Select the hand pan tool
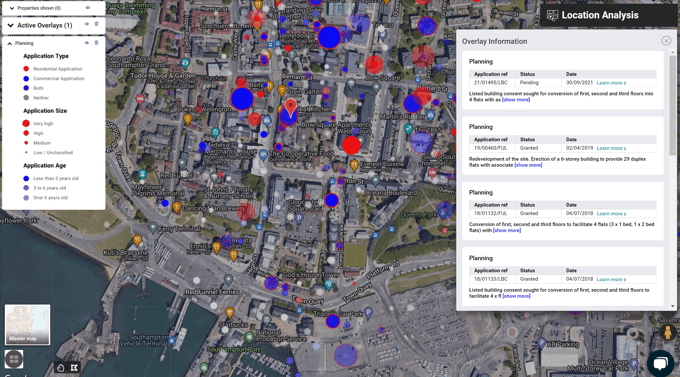Image resolution: width=680 pixels, height=377 pixels. (x=61, y=368)
